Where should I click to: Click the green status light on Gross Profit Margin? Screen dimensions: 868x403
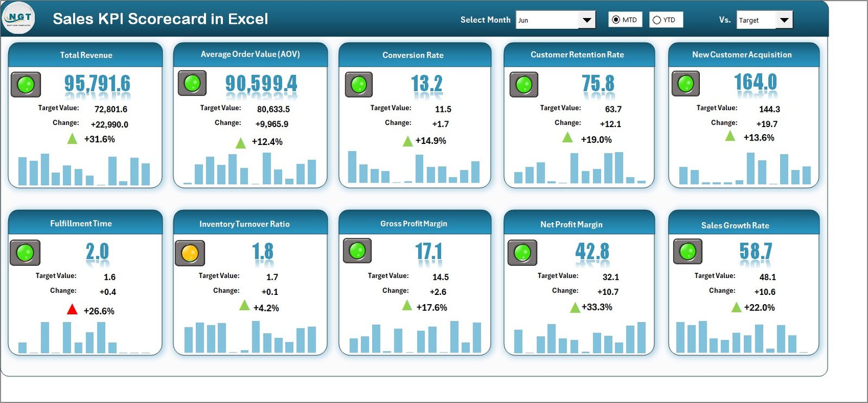click(x=357, y=251)
